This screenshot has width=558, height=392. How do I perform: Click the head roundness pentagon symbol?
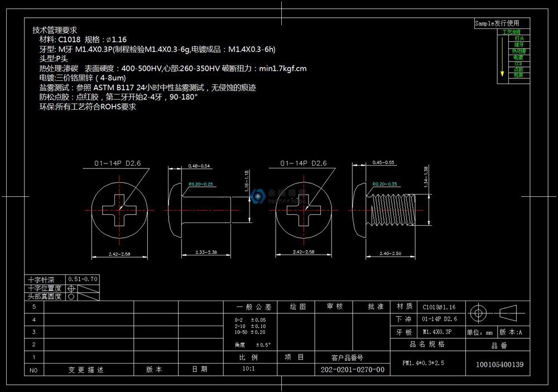[x=71, y=297]
